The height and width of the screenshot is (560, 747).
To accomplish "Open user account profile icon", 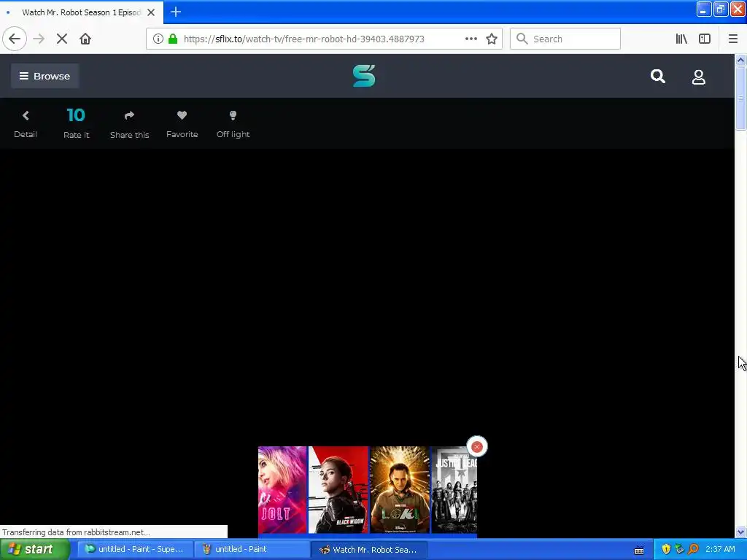I will (x=698, y=77).
